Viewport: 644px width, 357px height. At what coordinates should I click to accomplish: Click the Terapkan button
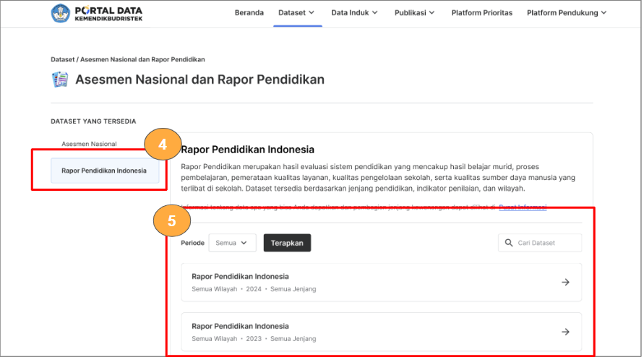click(x=287, y=243)
